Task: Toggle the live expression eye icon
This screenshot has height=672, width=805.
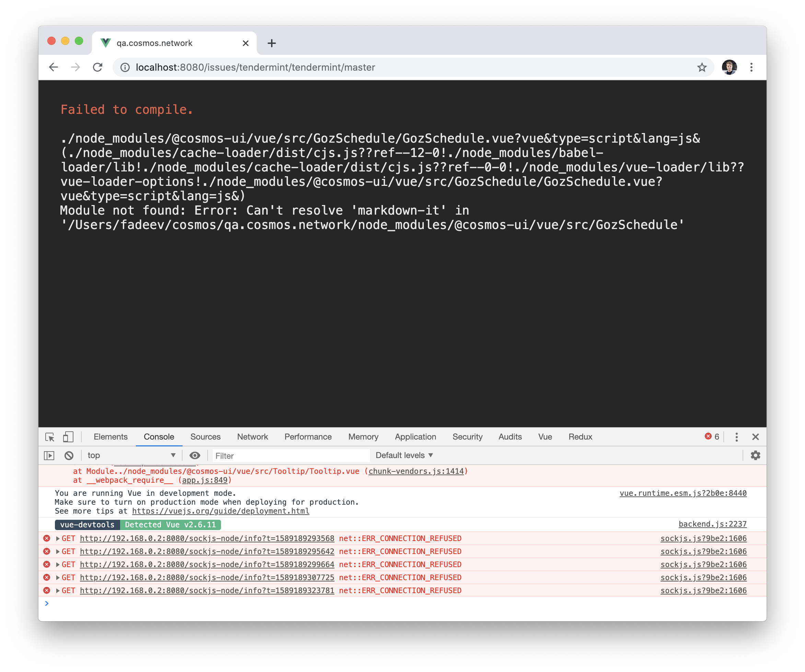Action: (x=195, y=456)
